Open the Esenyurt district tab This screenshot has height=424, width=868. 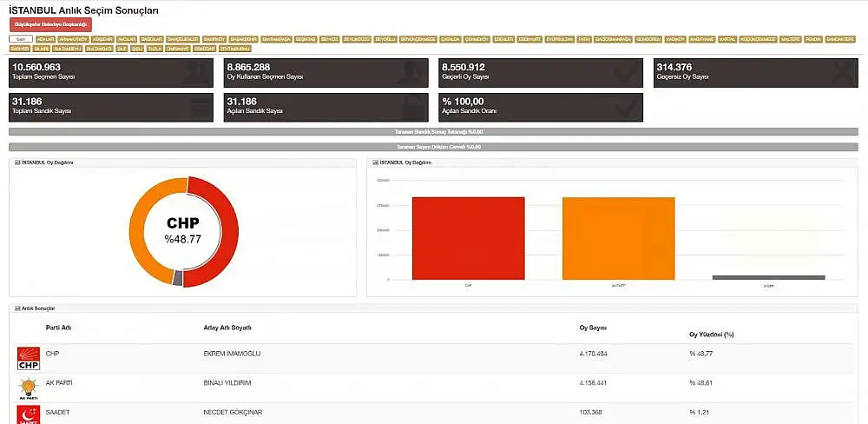[529, 39]
